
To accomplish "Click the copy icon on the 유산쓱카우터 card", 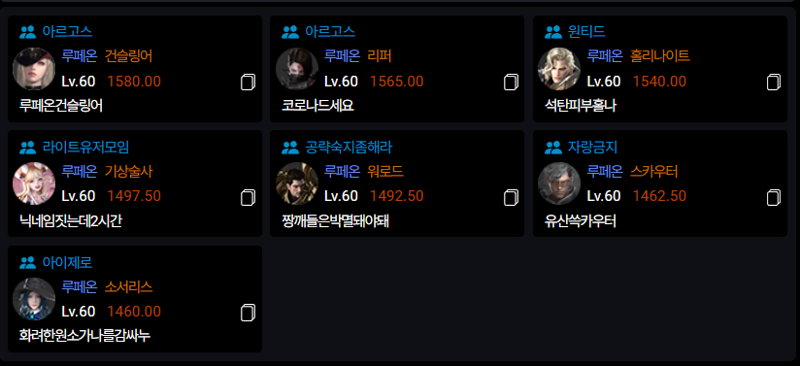I will tap(773, 198).
